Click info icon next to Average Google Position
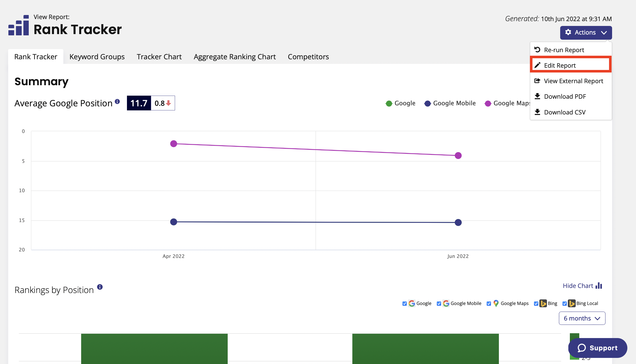 pos(117,101)
